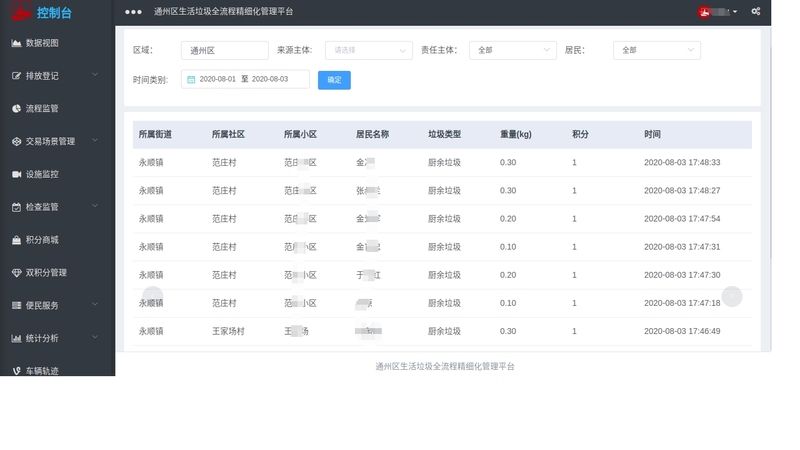The image size is (800, 450).
Task: Click the 双积分管理 diamond icon
Action: point(16,272)
